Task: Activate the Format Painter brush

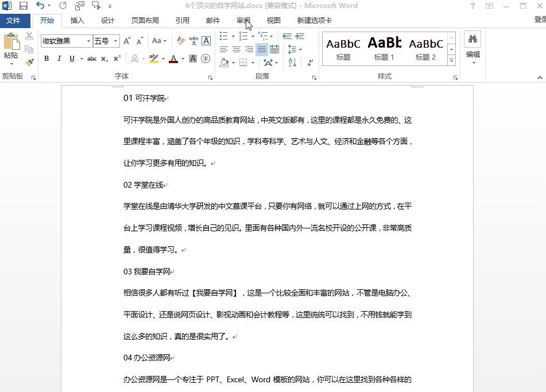Action: click(x=29, y=63)
